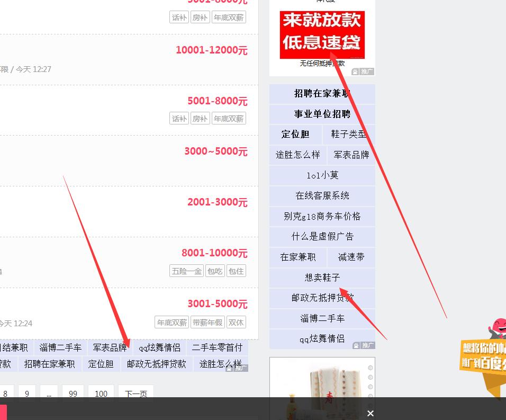Open the 招聘在家兼职 sidebar link
This screenshot has width=506, height=420.
(322, 94)
